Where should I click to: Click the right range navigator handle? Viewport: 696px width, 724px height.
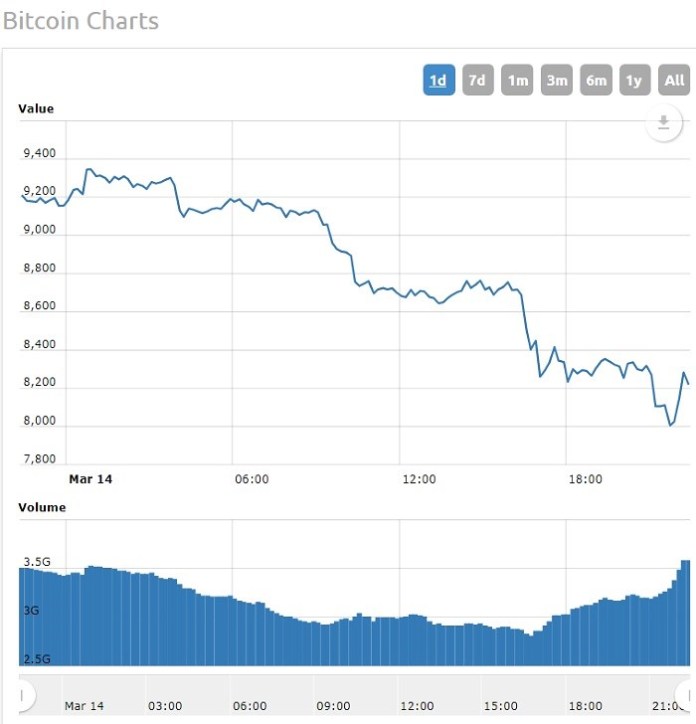[x=689, y=695]
